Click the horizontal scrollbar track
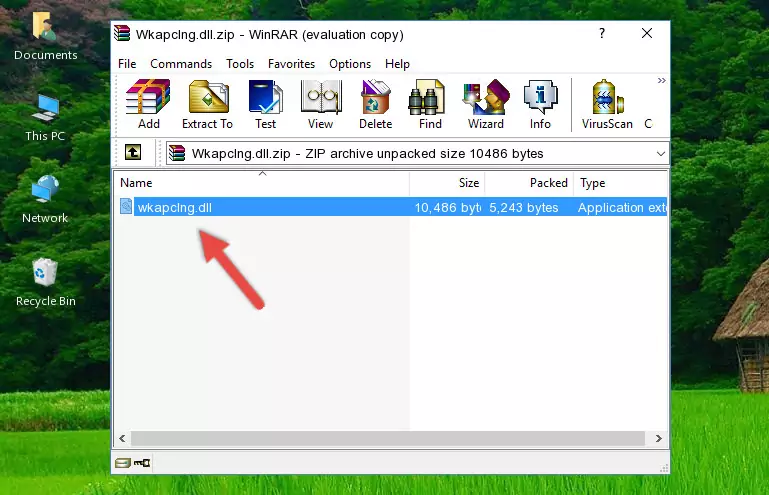This screenshot has width=769, height=495. tap(387, 439)
